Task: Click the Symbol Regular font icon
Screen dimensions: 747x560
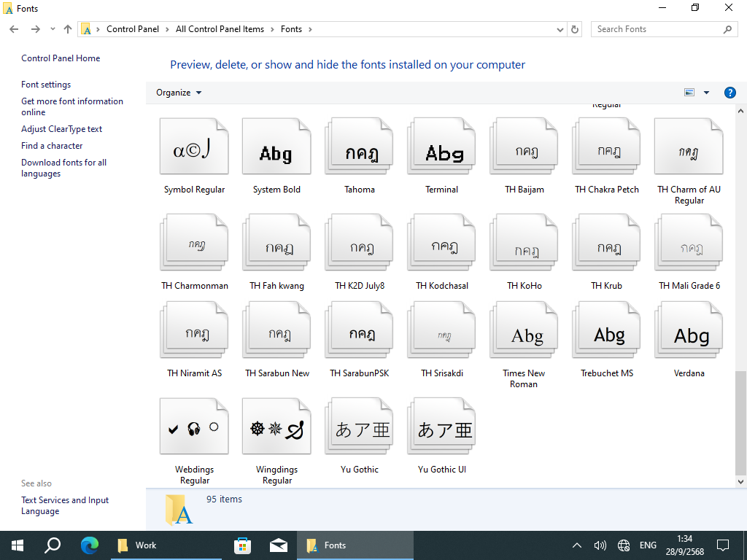Action: [x=194, y=149]
